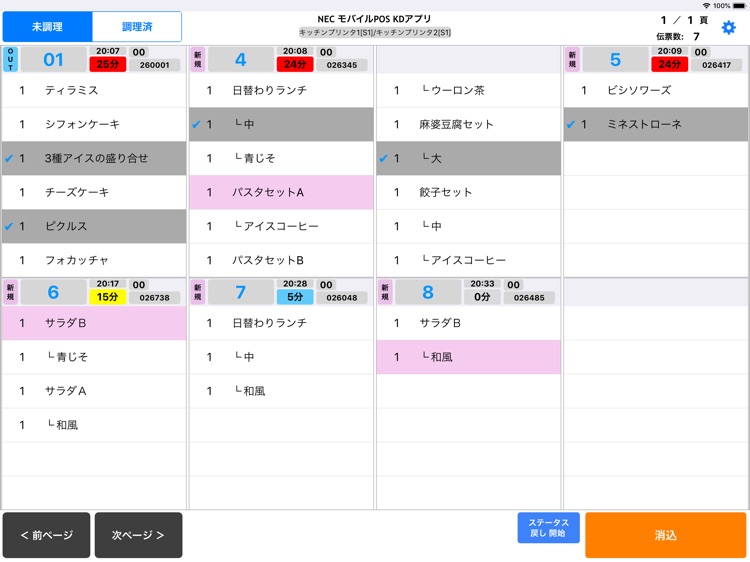The width and height of the screenshot is (750, 562).
Task: Select └ウーロン茶 row
Action: click(x=469, y=90)
